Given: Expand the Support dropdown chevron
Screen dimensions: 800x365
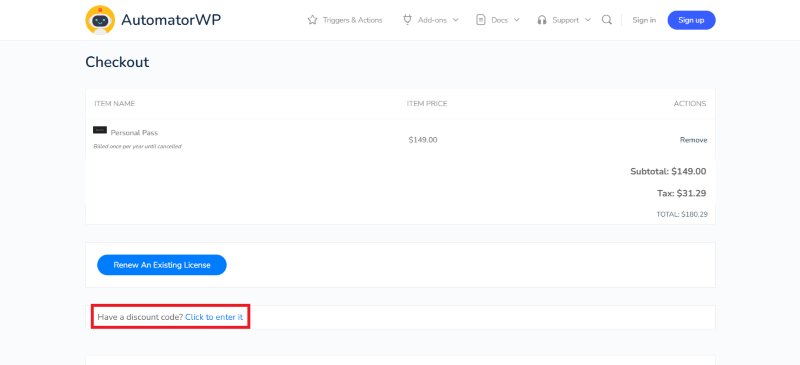Looking at the screenshot, I should 588,20.
